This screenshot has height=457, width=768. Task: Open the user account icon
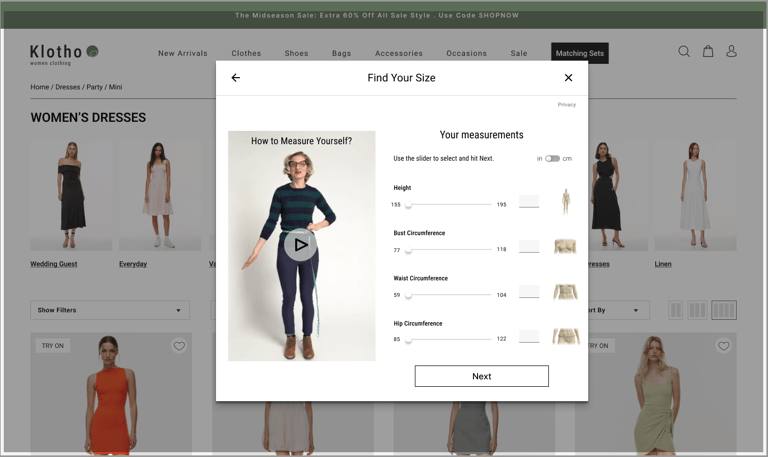pyautogui.click(x=731, y=51)
